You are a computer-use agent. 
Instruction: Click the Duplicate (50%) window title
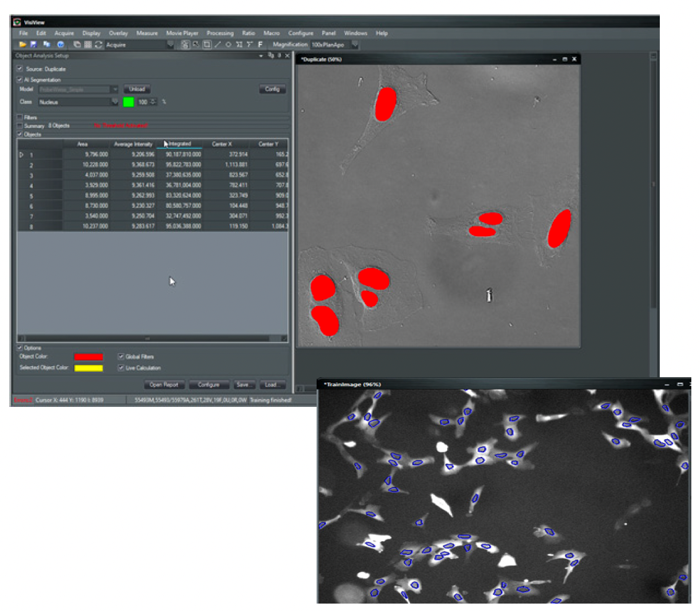322,59
